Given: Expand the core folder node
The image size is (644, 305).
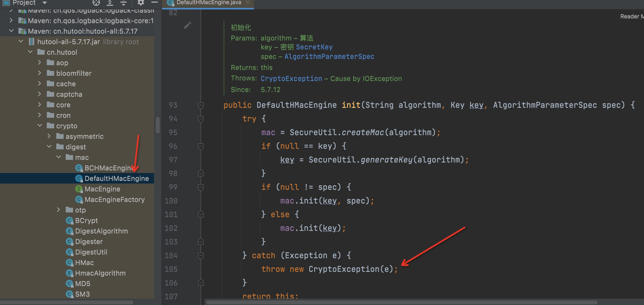Looking at the screenshot, I should click(x=40, y=105).
